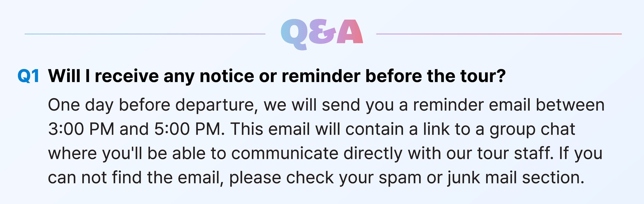This screenshot has height=204, width=644.
Task: Click the pink line right of Q&A
Action: [499, 34]
